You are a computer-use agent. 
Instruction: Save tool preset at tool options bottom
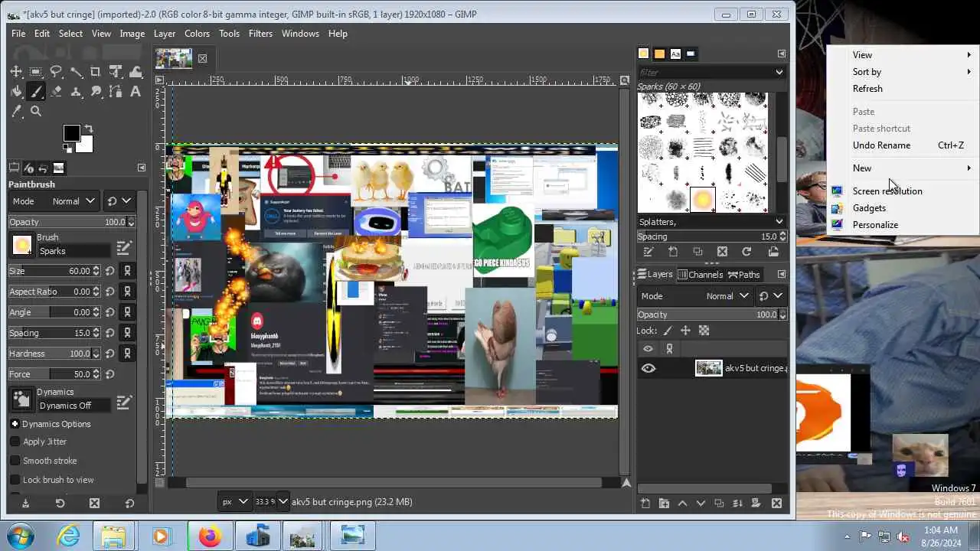tap(25, 503)
